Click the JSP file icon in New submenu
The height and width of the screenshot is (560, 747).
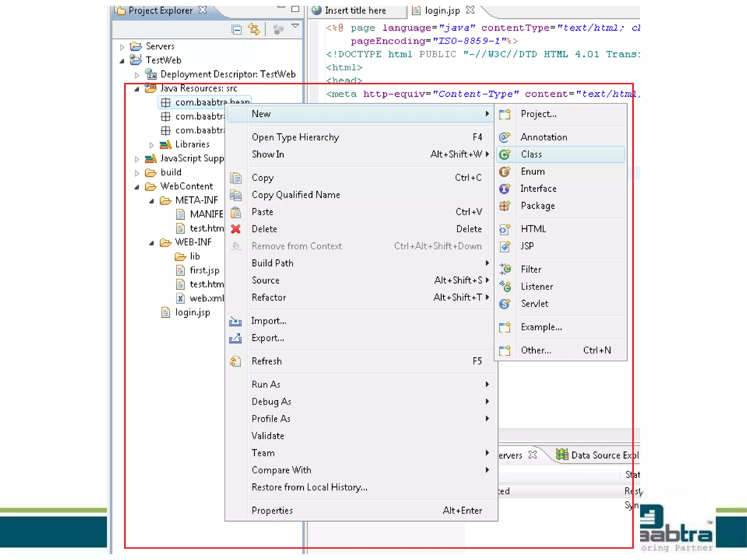[x=505, y=246]
